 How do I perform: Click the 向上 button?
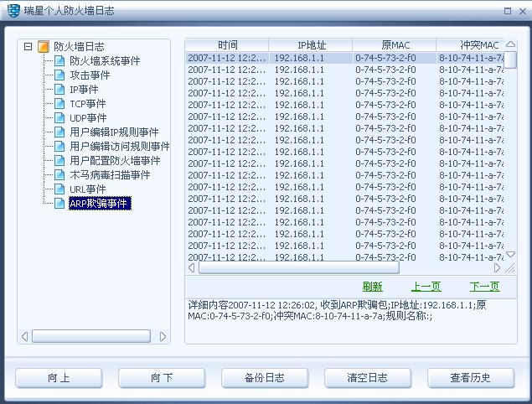tap(59, 378)
